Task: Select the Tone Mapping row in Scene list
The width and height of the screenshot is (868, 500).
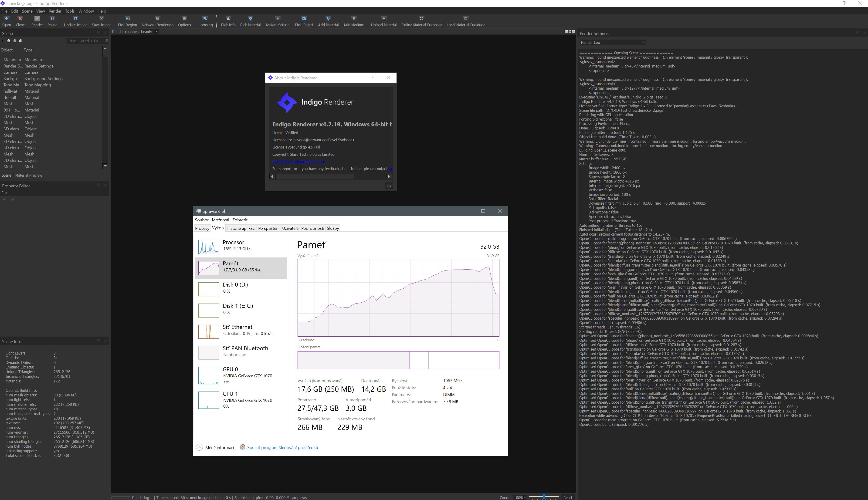Action: click(51, 85)
